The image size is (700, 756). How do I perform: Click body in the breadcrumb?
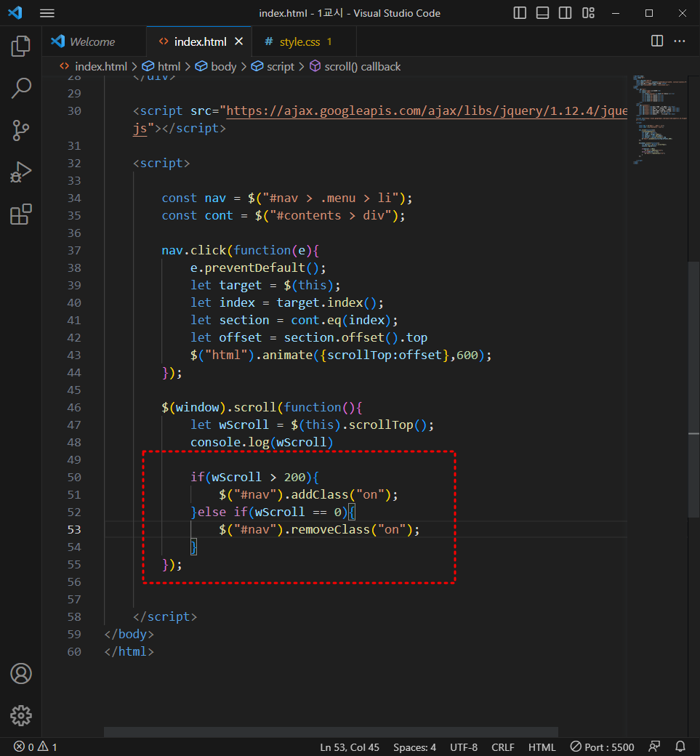(224, 67)
